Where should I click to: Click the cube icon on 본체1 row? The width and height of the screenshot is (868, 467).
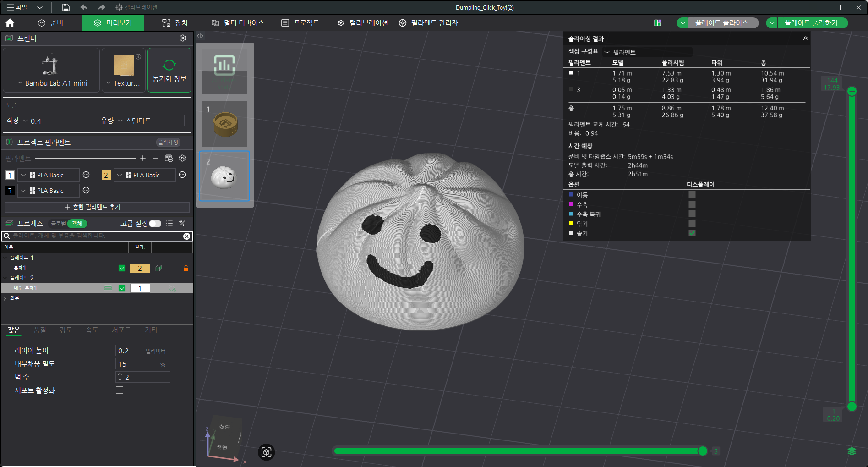click(x=158, y=268)
